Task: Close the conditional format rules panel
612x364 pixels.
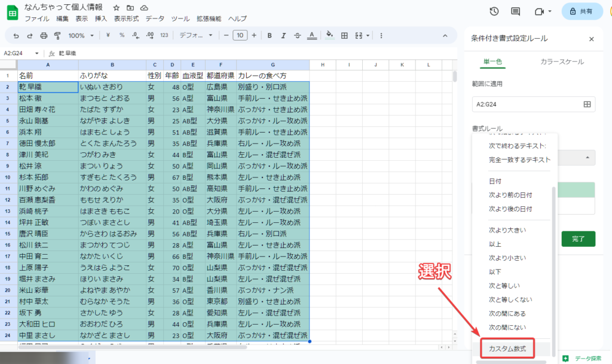Action: coord(592,39)
